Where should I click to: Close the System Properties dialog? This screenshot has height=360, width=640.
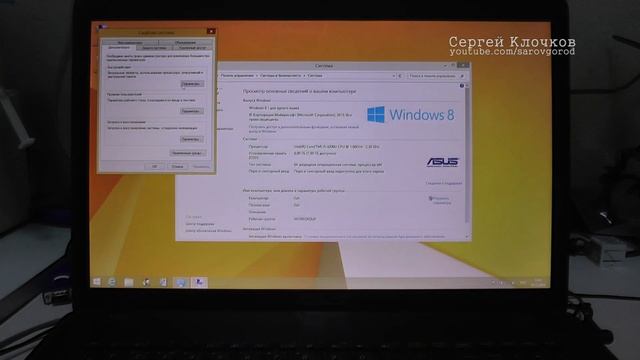point(211,31)
